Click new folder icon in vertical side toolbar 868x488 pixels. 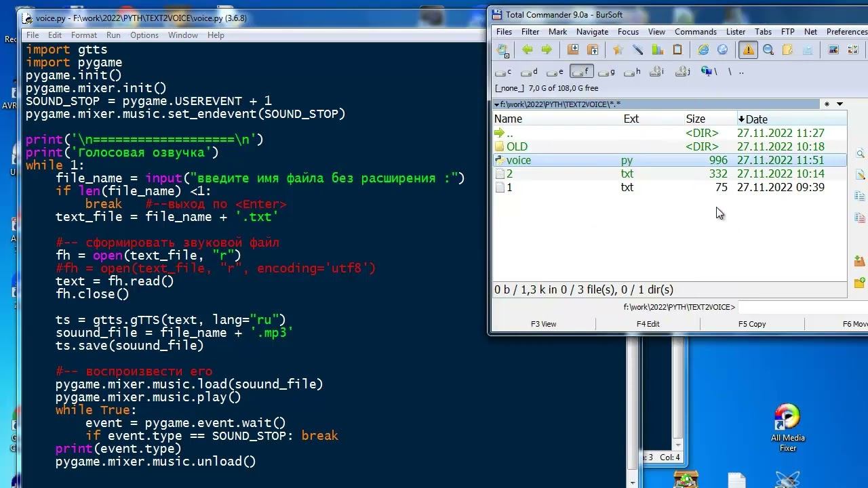click(x=860, y=282)
